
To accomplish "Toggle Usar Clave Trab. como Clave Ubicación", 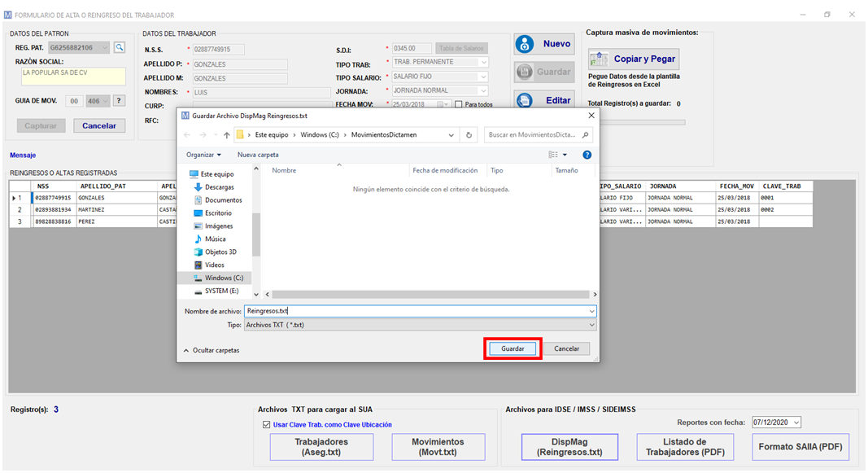I will click(266, 425).
